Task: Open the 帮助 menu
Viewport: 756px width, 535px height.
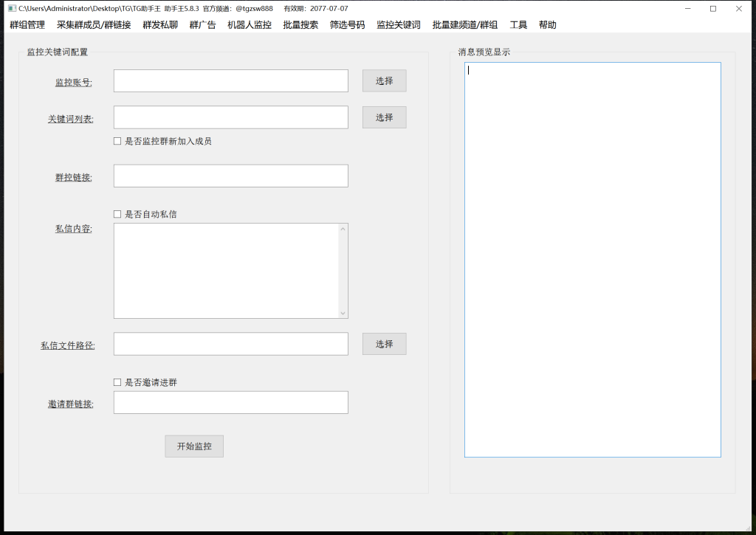Action: [x=548, y=25]
